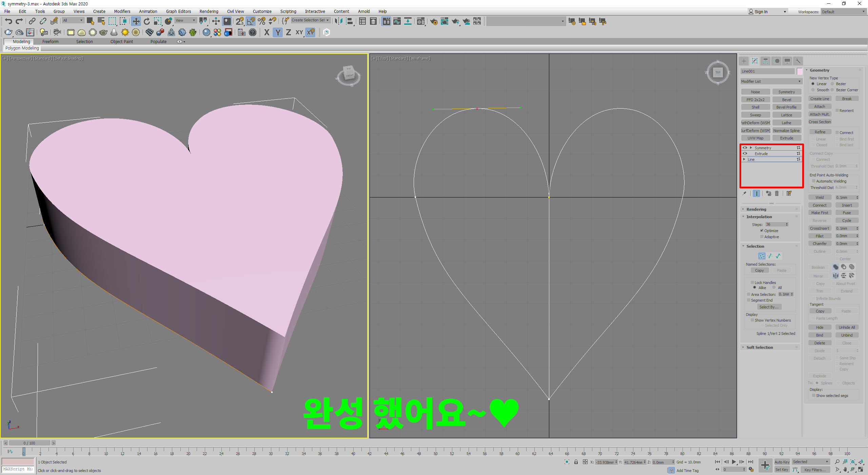Click the pink object color swatch
This screenshot has width=868, height=475.
(799, 71)
